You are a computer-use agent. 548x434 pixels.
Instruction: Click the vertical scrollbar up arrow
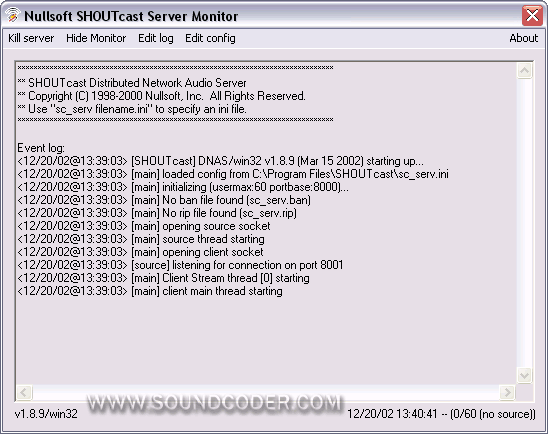[524, 71]
